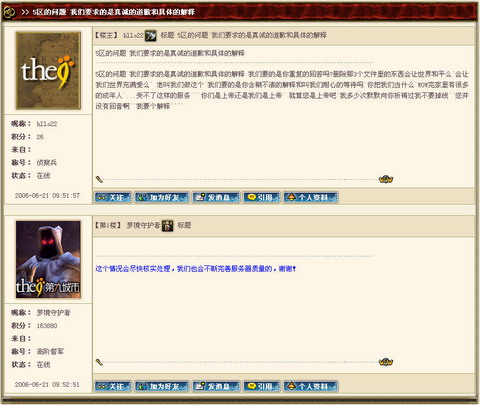Follow hllc22 with the 关注 button
The image size is (480, 405).
113,197
